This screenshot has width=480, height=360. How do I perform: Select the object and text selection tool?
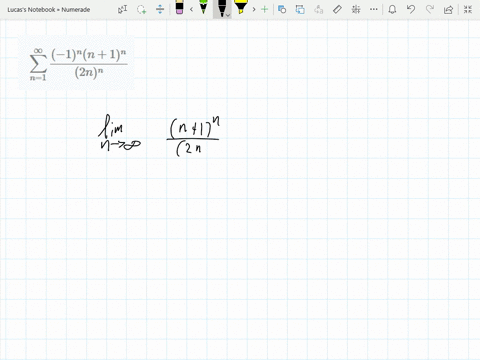[122, 9]
